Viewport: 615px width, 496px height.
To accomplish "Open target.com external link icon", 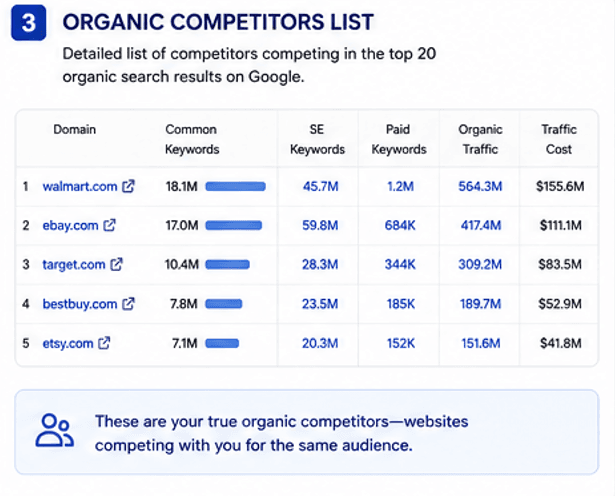I will [116, 264].
